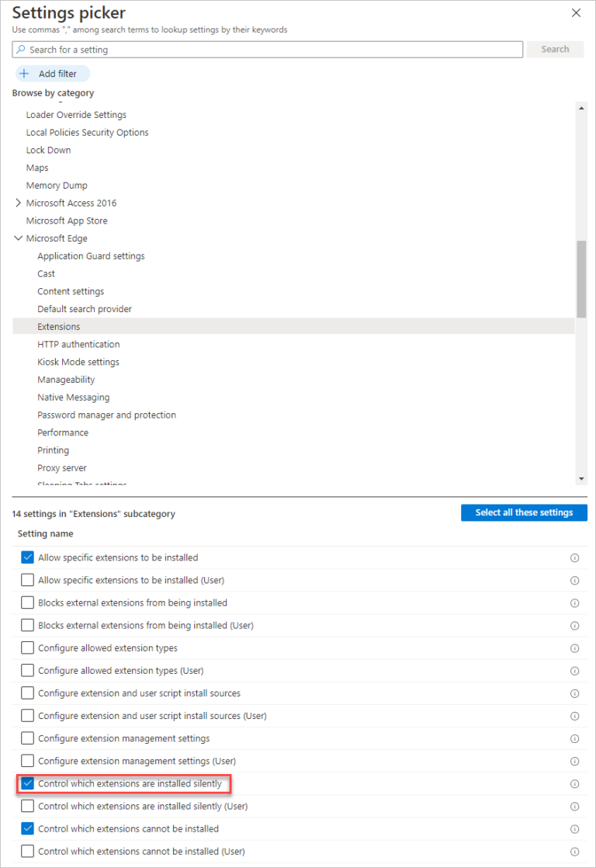The image size is (596, 868).
Task: Check Blocks external extensions from being installed (User)
Action: tap(27, 625)
